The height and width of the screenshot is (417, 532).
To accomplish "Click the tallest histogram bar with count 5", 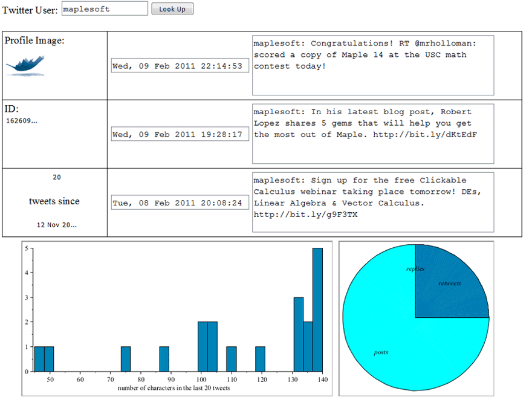I will click(x=317, y=310).
